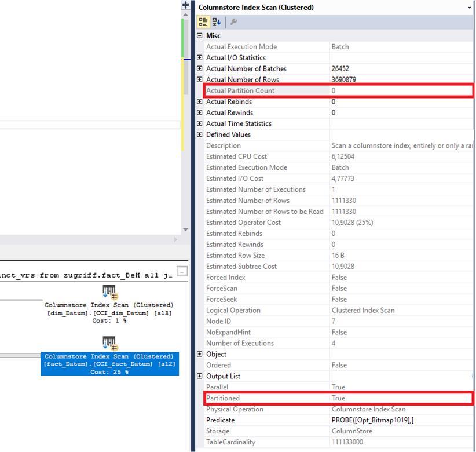Expand Actual Number of Rows
476x452 pixels.
click(199, 79)
